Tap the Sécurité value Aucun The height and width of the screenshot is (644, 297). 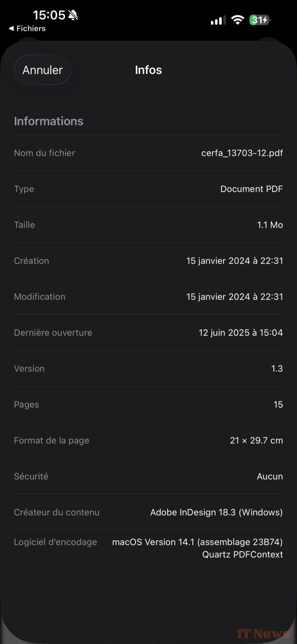270,476
